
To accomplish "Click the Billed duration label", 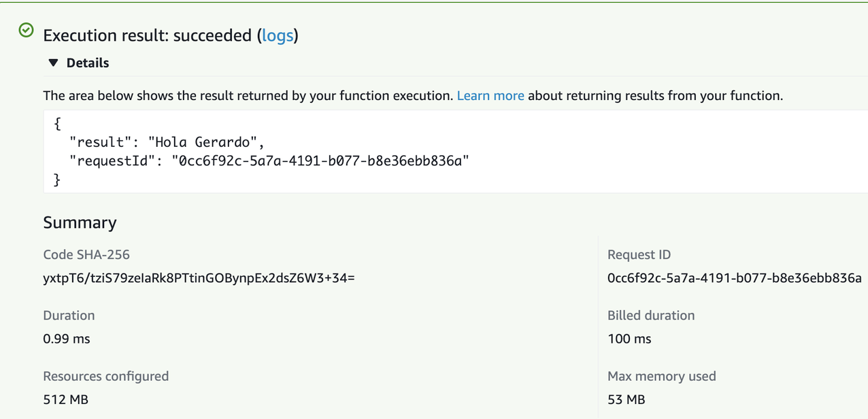I will 651,316.
